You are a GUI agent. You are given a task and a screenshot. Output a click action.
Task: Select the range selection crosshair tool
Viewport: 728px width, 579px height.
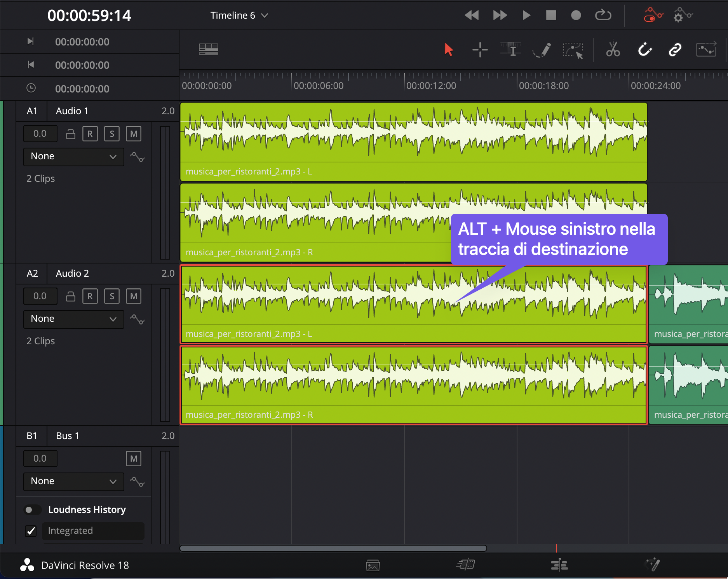coord(480,50)
